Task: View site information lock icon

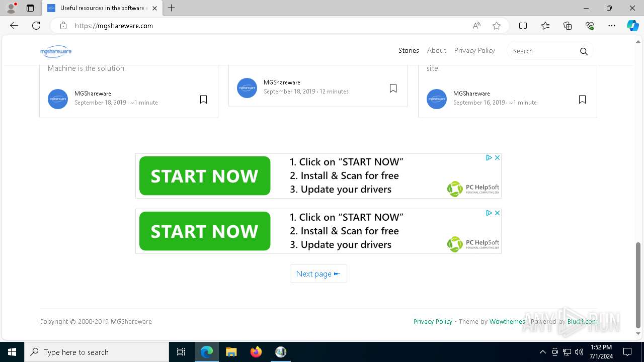Action: pyautogui.click(x=63, y=26)
